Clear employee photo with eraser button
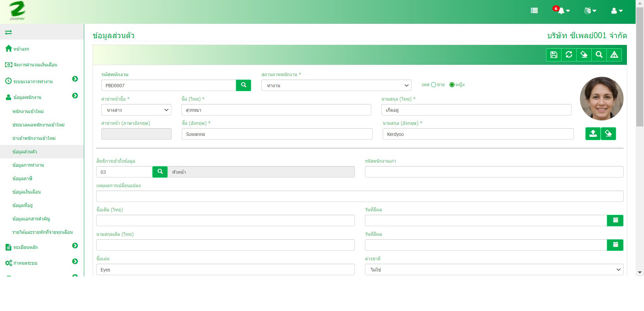The height and width of the screenshot is (311, 644). (608, 134)
